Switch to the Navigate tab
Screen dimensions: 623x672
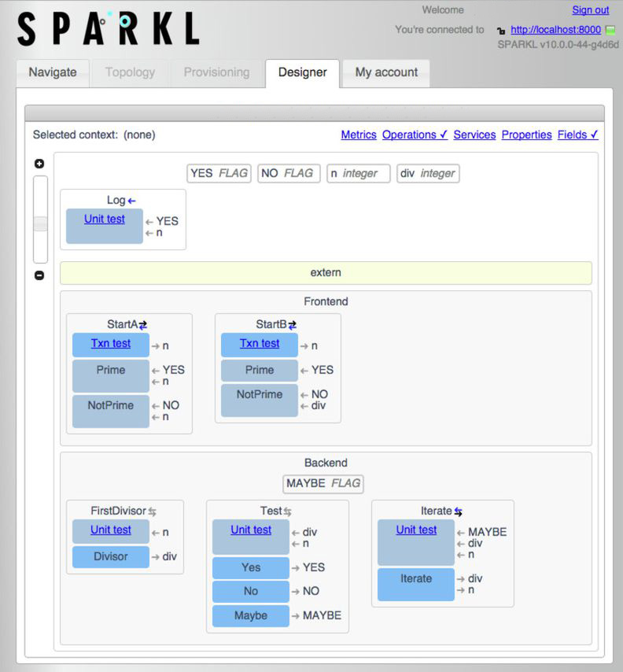pyautogui.click(x=53, y=72)
